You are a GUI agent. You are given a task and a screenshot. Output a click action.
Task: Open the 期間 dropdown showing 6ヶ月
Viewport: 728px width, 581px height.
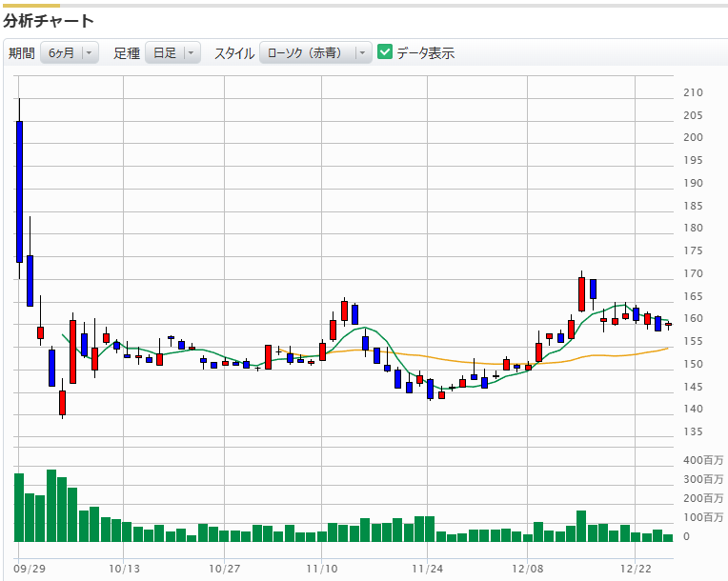[x=70, y=53]
